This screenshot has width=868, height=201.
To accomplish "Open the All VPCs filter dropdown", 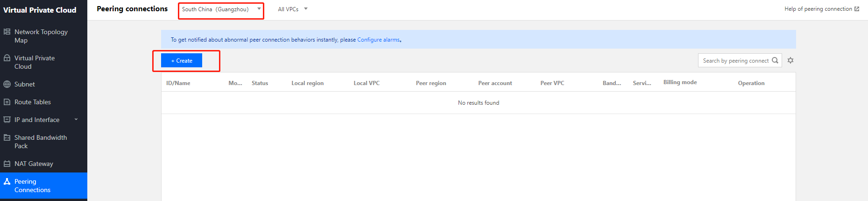I will click(293, 9).
